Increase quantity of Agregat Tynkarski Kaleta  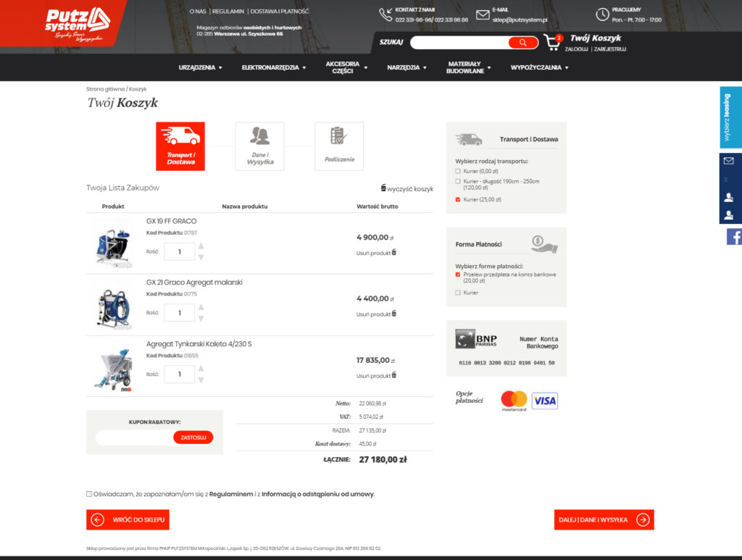click(201, 369)
